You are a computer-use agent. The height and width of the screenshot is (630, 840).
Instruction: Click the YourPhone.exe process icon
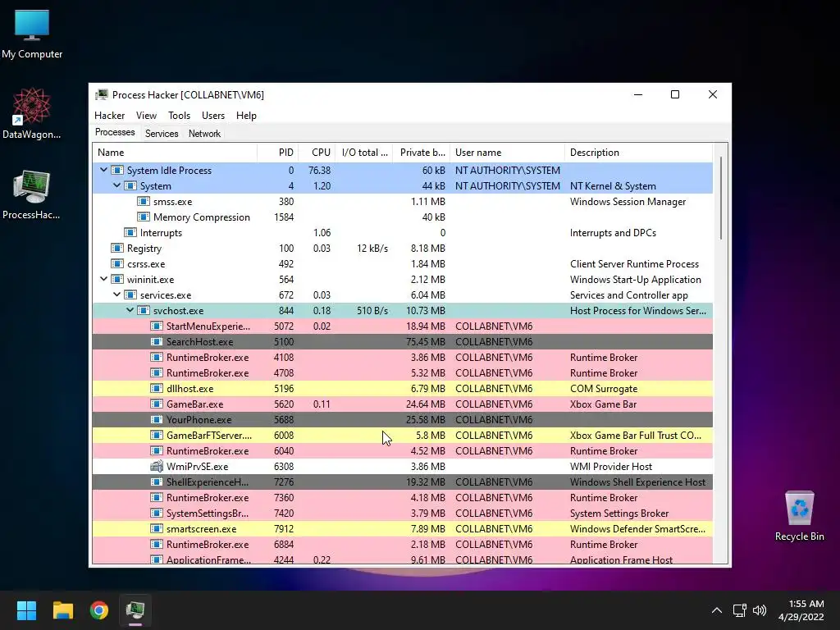tap(157, 419)
